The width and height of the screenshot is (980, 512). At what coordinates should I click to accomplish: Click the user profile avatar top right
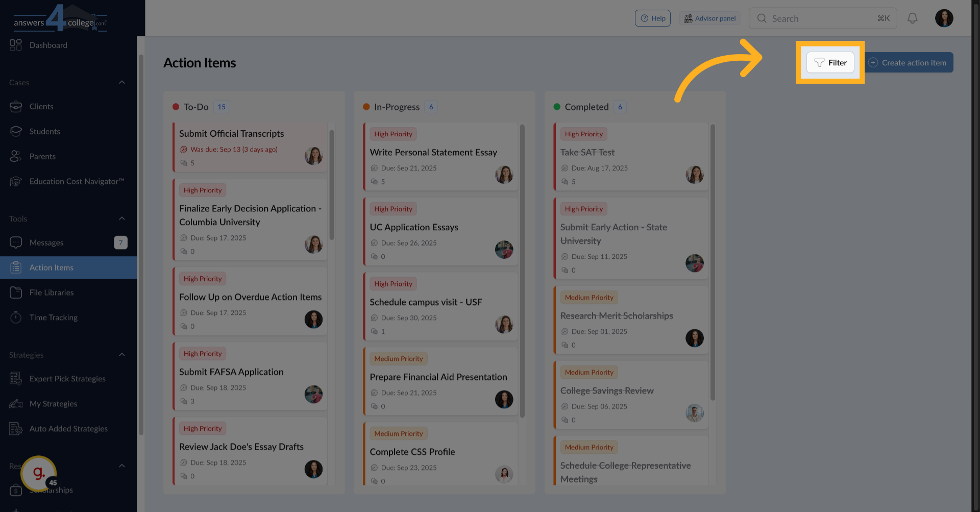(x=944, y=18)
